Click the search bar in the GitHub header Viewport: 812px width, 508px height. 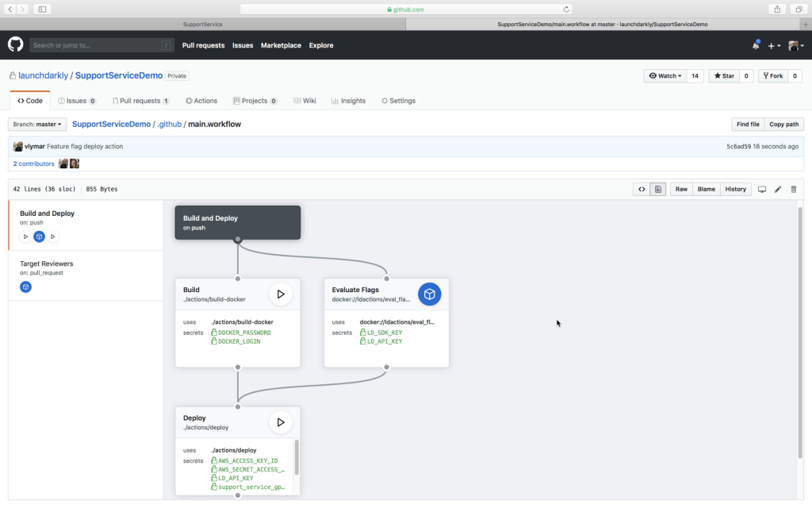101,45
